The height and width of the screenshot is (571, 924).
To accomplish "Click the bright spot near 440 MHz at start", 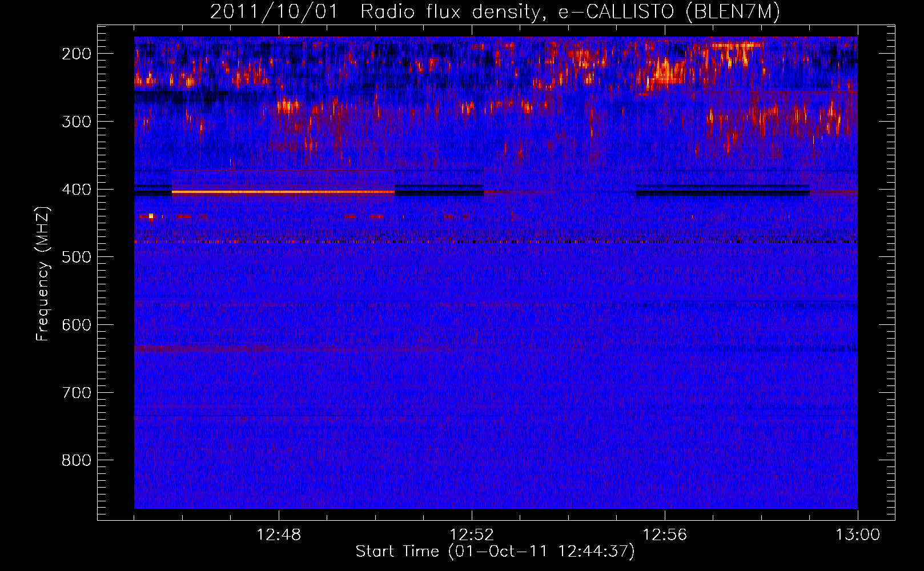I will [x=151, y=216].
